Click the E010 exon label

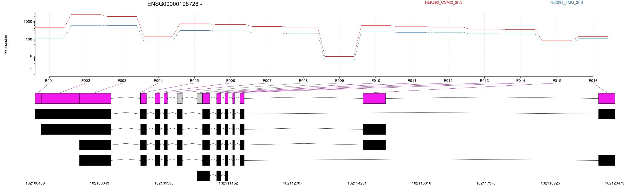pyautogui.click(x=376, y=81)
